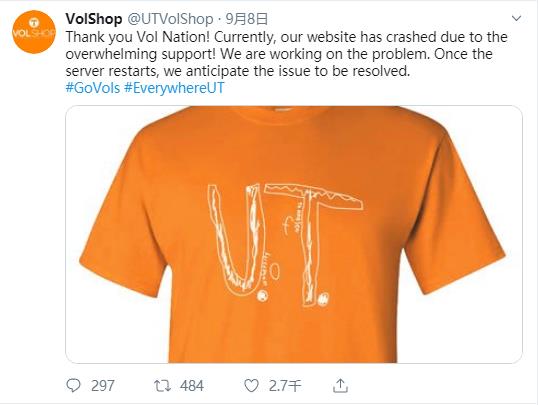Like the tweet with heart icon
The image size is (538, 405).
251,386
